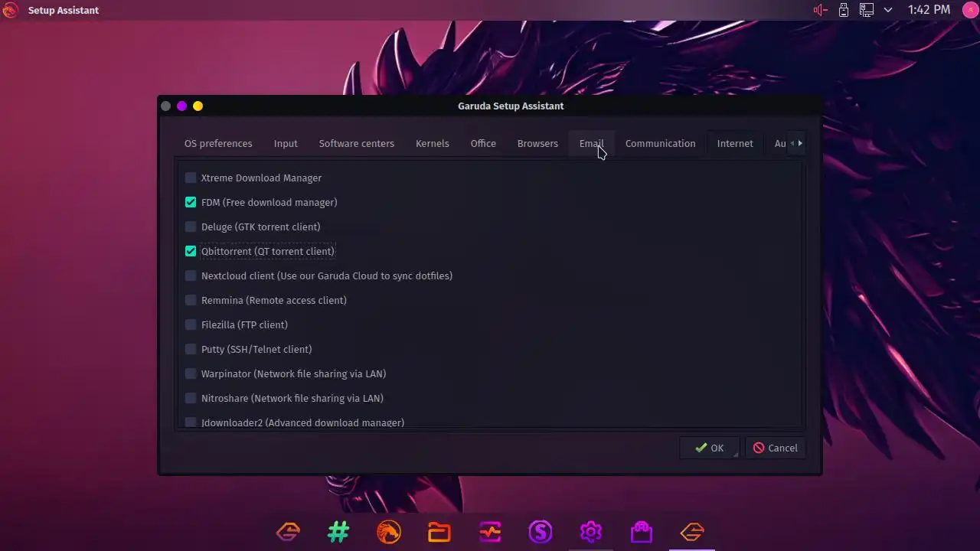
Task: Open the Email tab
Action: point(591,143)
